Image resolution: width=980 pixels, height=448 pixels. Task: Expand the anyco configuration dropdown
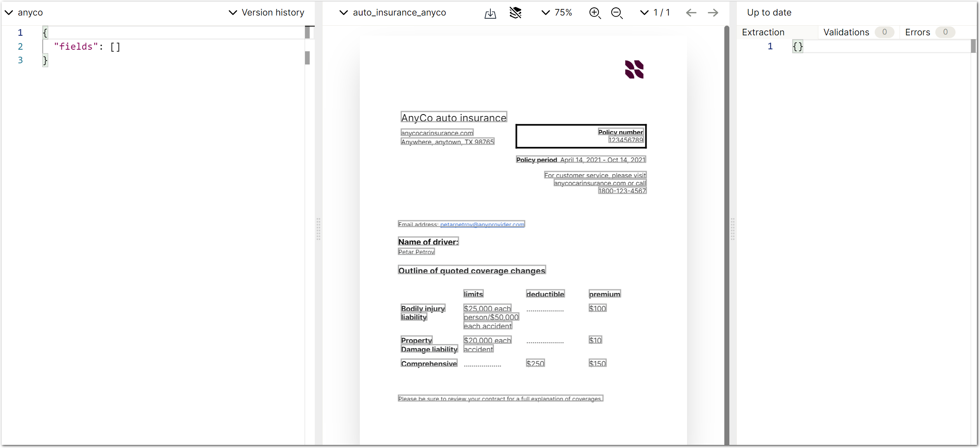point(24,13)
